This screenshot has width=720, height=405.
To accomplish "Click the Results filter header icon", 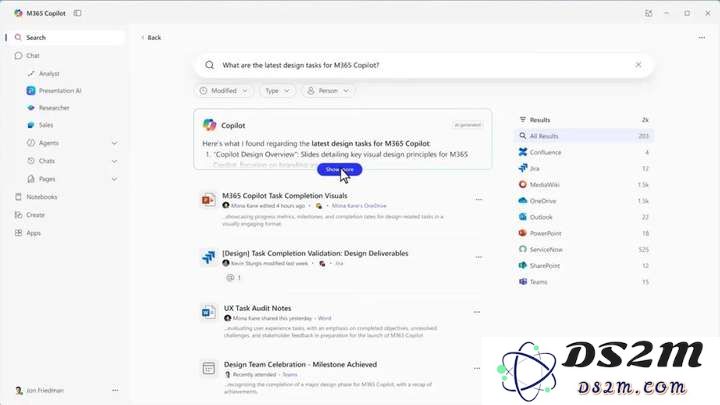I will (523, 120).
